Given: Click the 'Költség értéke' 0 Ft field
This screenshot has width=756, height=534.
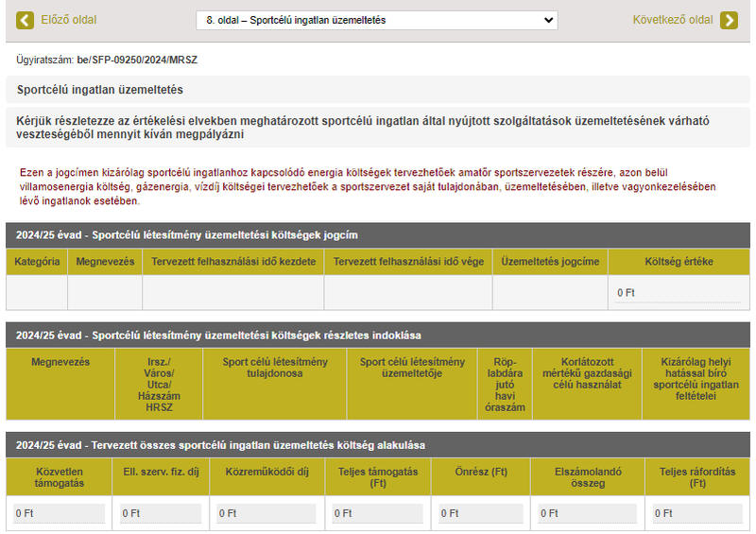Looking at the screenshot, I should 678,293.
